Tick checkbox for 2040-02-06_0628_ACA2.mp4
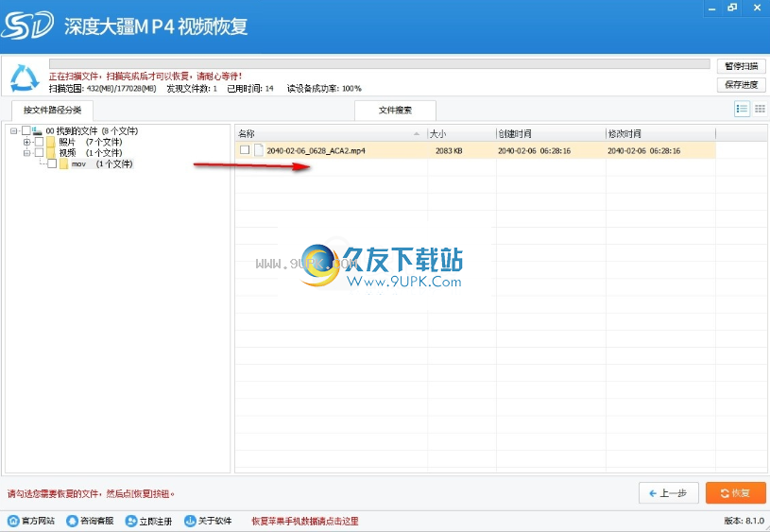770x532 pixels. click(x=245, y=150)
